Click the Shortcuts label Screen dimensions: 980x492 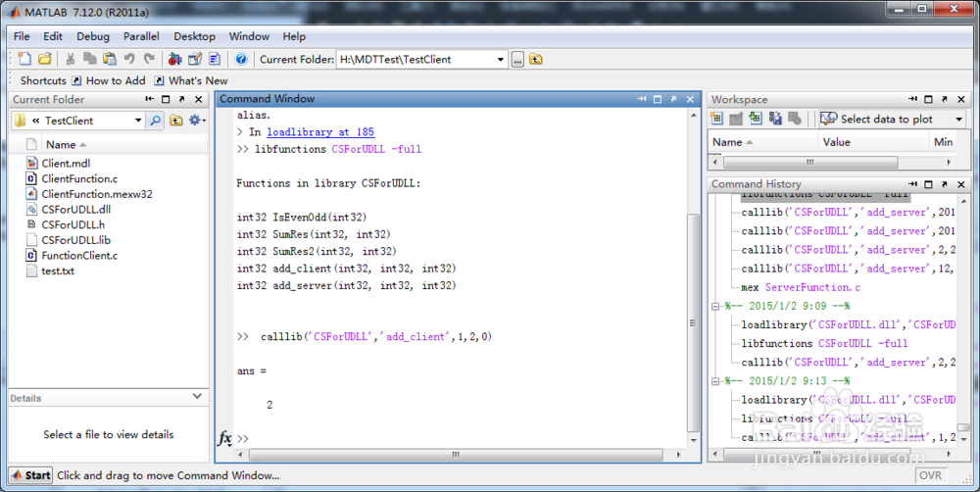[43, 80]
